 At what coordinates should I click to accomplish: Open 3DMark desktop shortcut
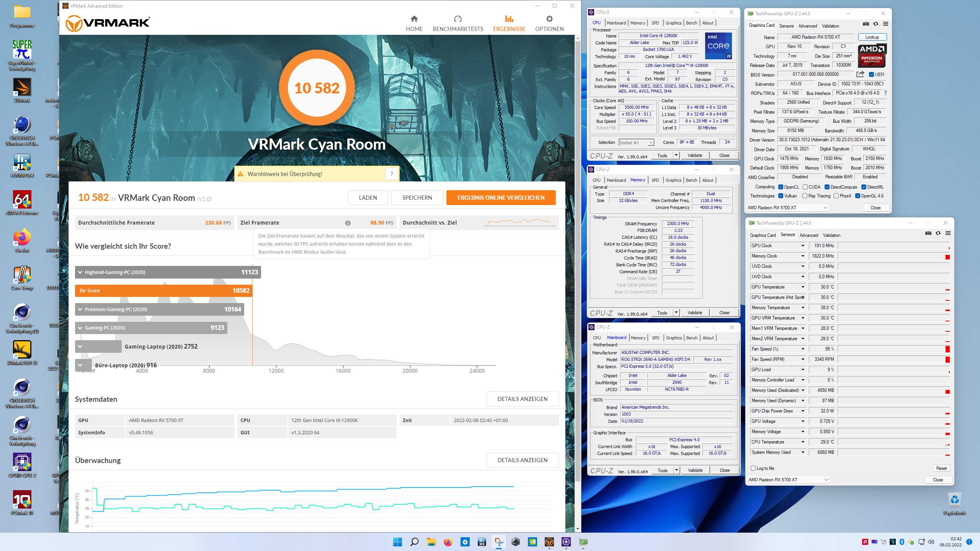point(22,90)
